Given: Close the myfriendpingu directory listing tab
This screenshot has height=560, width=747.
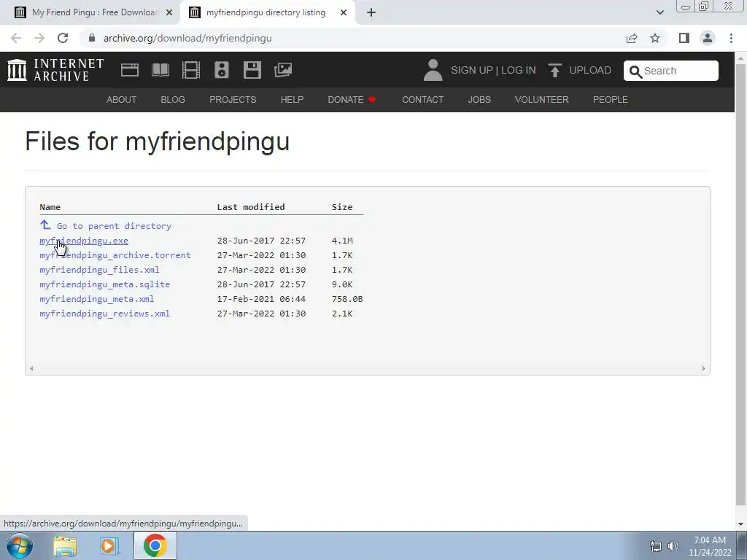Looking at the screenshot, I should [x=344, y=13].
